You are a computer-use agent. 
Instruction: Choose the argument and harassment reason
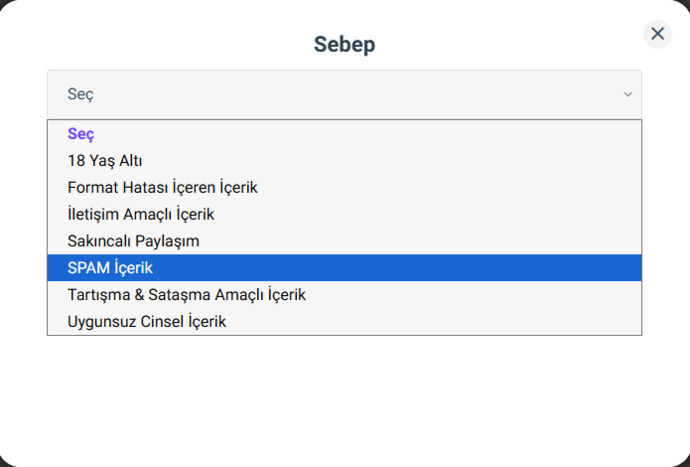click(x=344, y=294)
